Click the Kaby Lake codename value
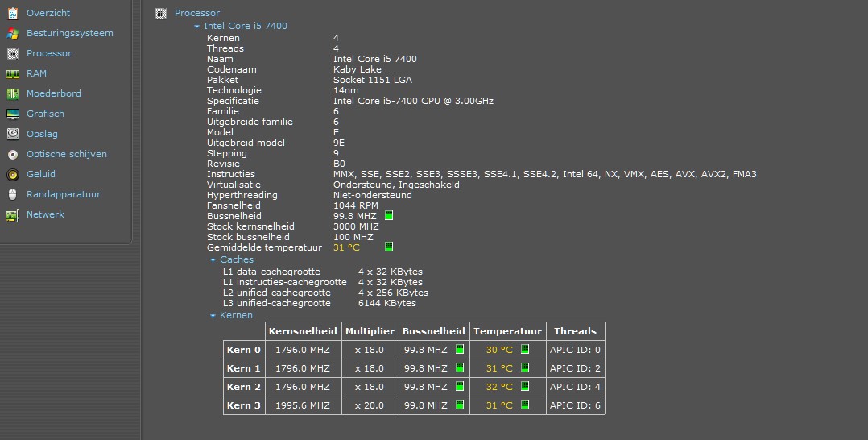 coord(357,70)
